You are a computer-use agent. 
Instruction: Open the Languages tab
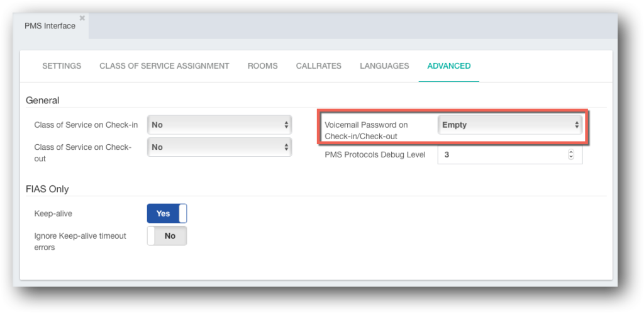point(384,65)
